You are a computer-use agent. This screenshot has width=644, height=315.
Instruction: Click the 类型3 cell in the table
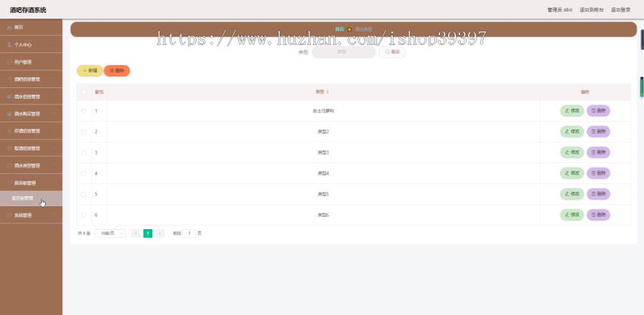pos(323,152)
